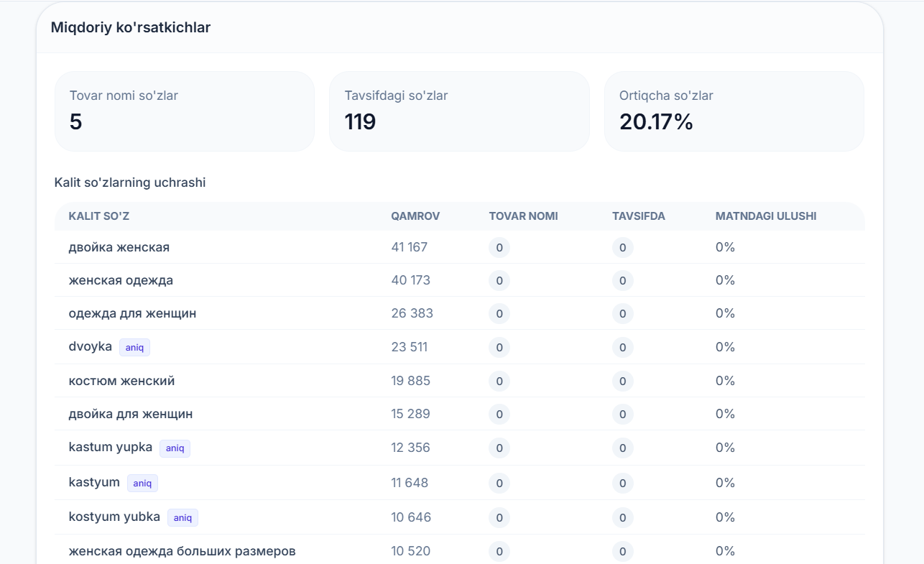Click the keyword одежда для женщин
924x564 pixels.
coord(132,313)
